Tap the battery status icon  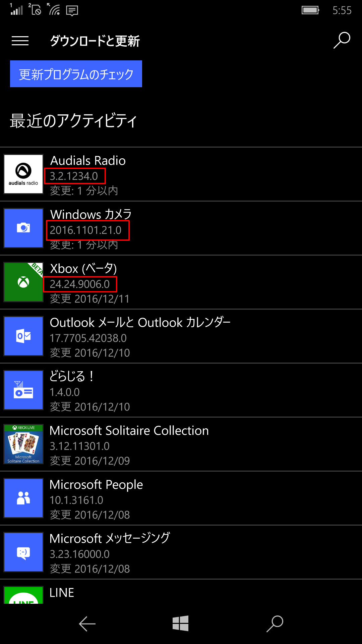pos(310,10)
